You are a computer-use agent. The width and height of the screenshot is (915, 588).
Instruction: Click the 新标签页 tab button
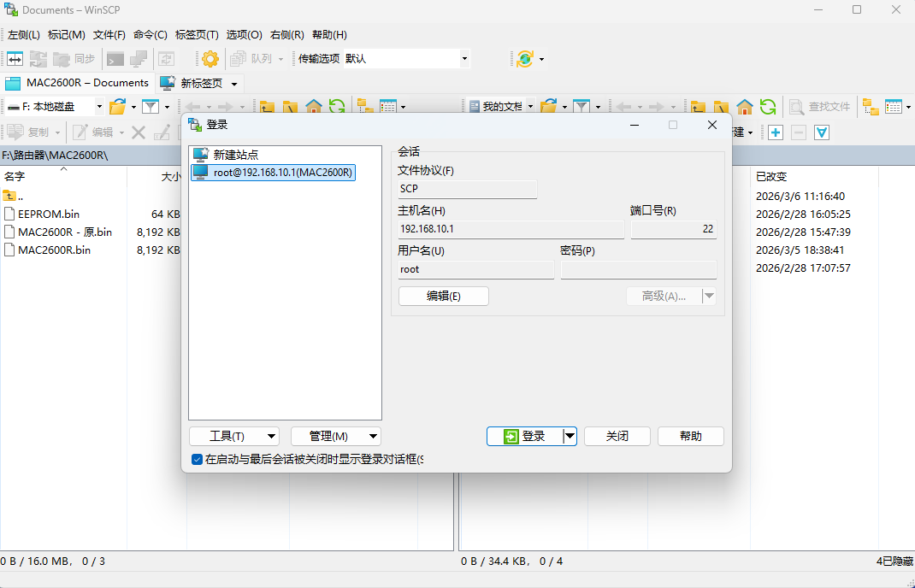(192, 83)
